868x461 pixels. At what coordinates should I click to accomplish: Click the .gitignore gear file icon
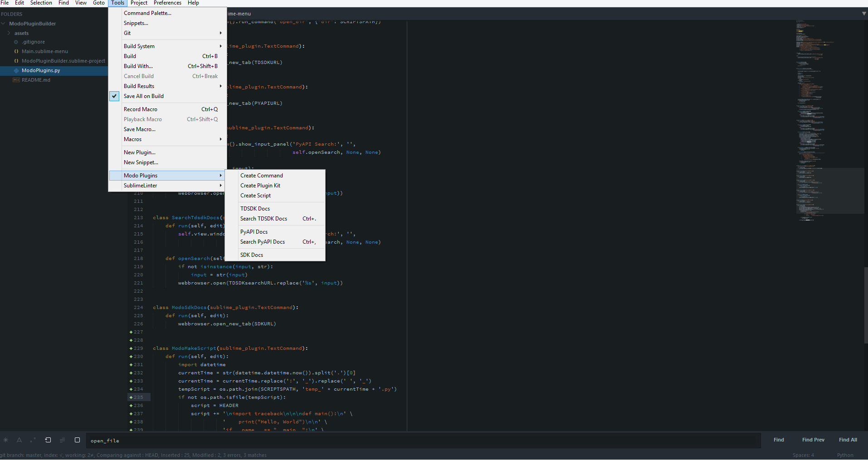[16, 42]
